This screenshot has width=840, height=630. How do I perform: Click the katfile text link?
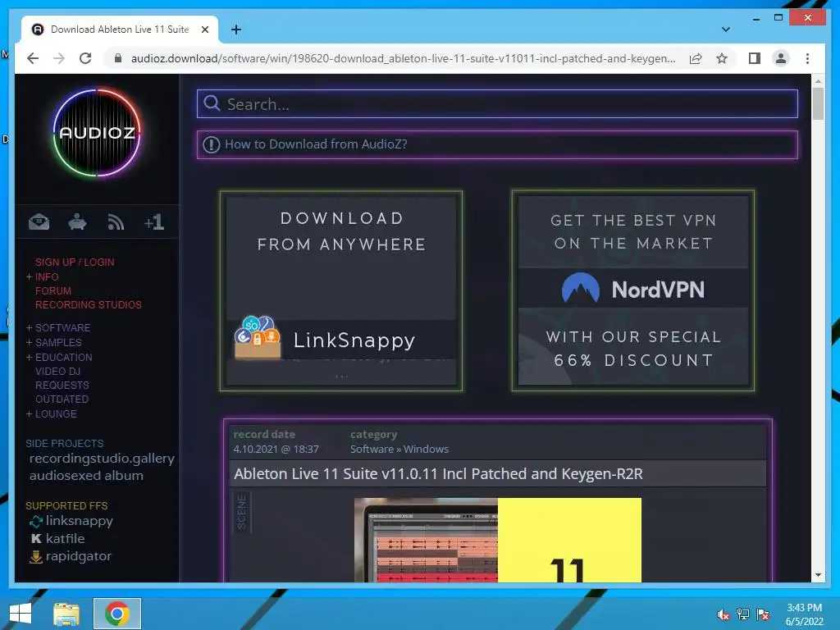pos(65,539)
